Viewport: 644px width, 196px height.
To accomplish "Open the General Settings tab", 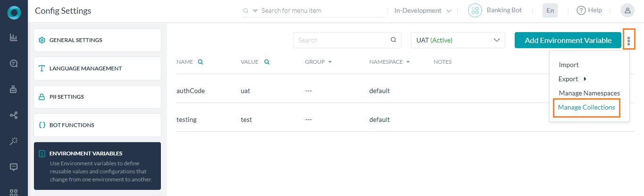I will (x=97, y=40).
